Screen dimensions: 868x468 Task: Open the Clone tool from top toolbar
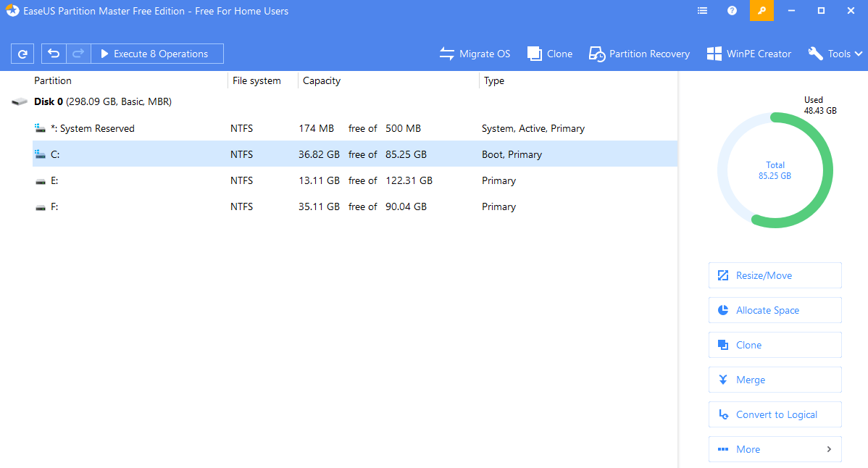(x=550, y=53)
